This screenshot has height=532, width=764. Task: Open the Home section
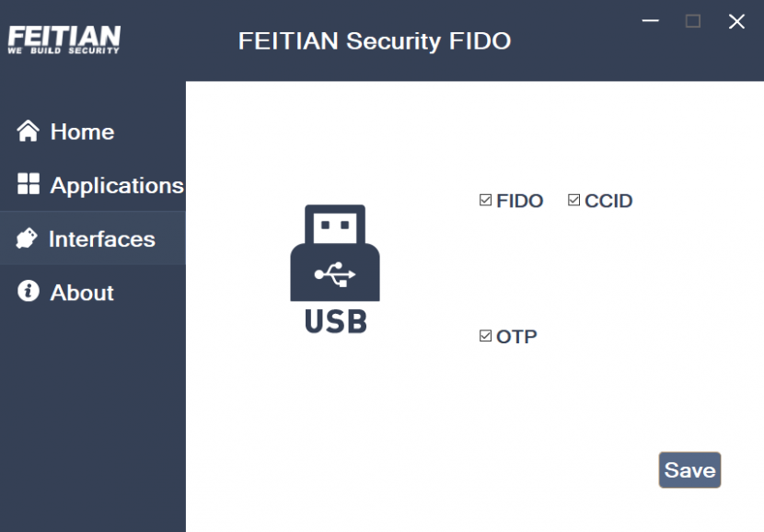(82, 131)
